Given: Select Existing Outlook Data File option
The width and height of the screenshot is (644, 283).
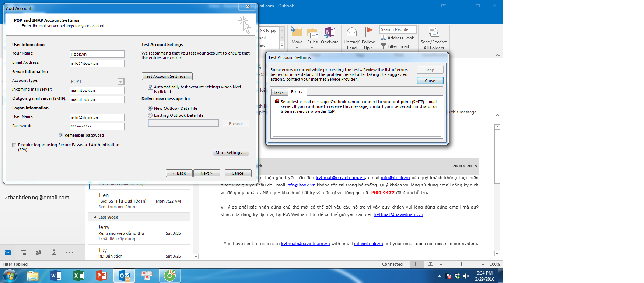Looking at the screenshot, I should click(150, 115).
